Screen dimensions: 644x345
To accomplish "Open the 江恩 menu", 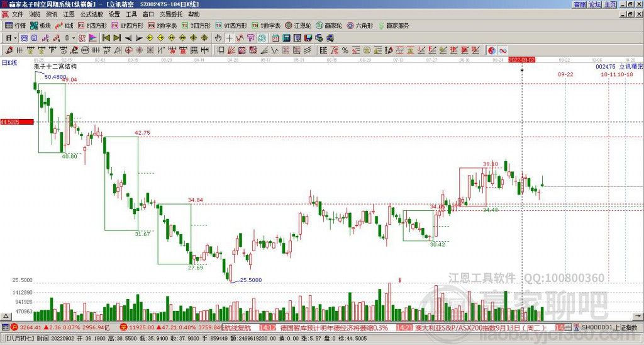I will [69, 14].
